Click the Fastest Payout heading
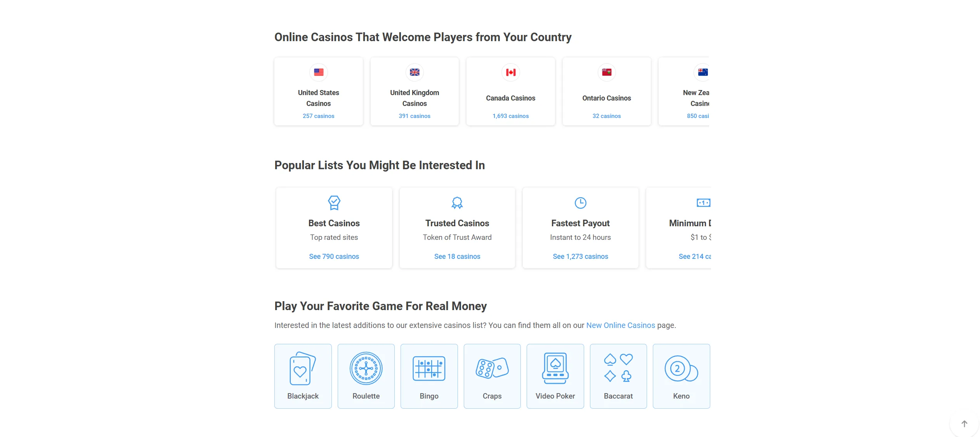Image resolution: width=980 pixels, height=437 pixels. pos(580,223)
